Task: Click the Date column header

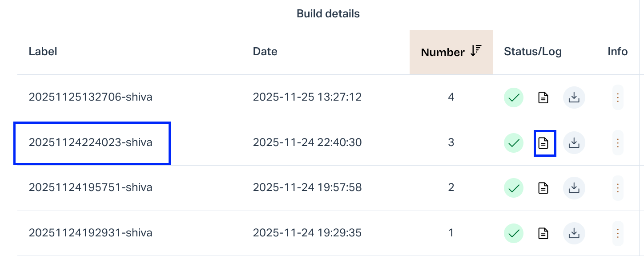Action: coord(265,52)
